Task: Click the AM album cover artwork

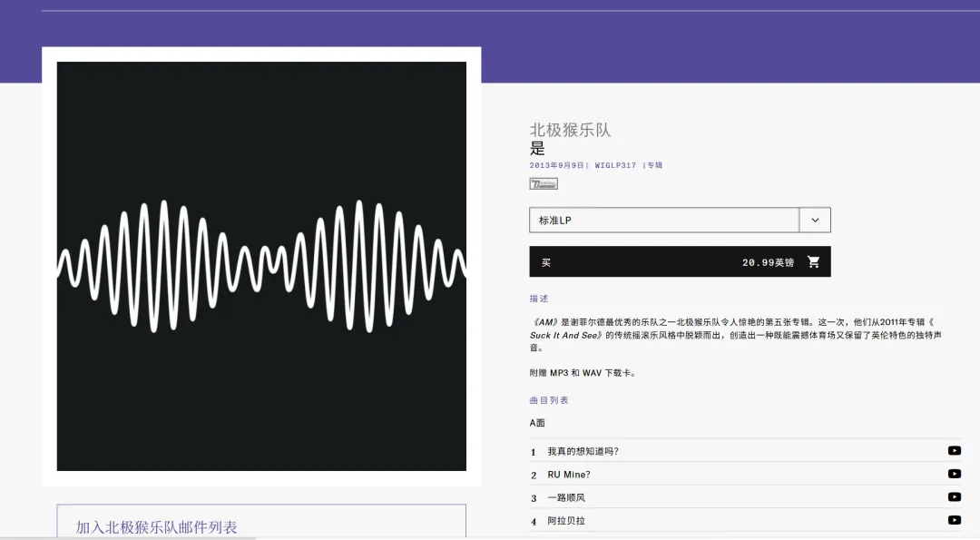Action: [x=261, y=266]
